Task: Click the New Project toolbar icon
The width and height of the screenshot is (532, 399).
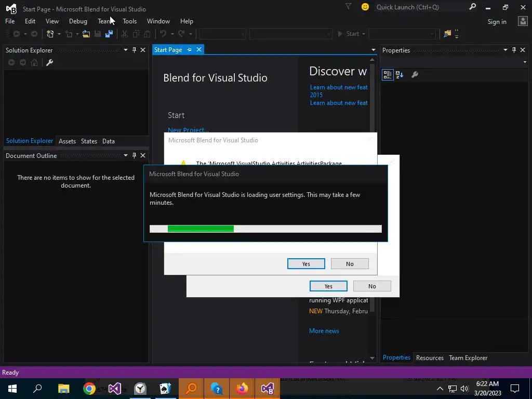Action: point(50,34)
